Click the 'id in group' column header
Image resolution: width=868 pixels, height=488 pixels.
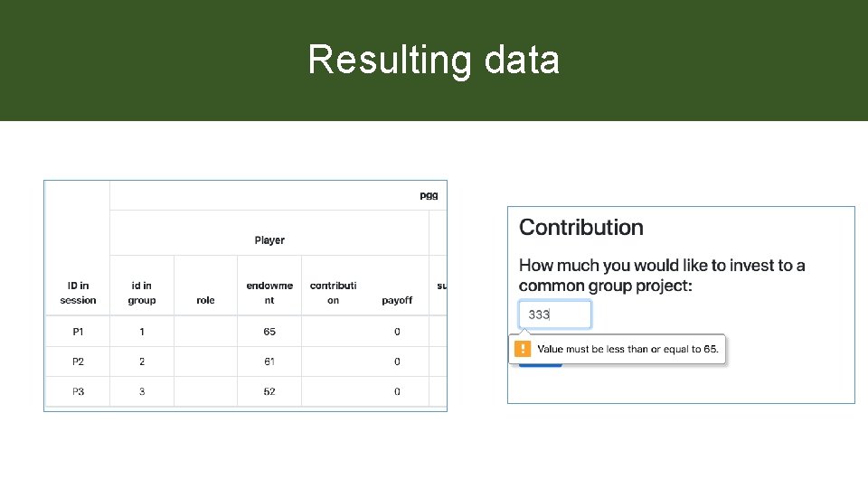(142, 293)
